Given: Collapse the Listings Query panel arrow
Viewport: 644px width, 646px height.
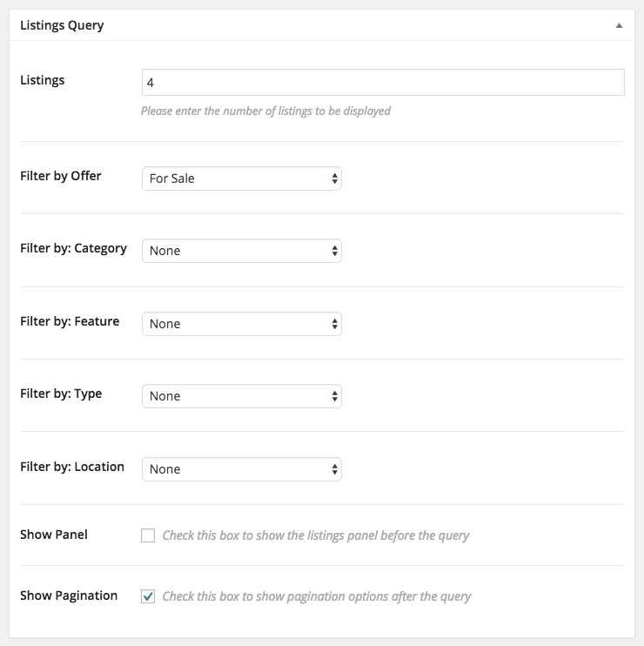Looking at the screenshot, I should [x=619, y=25].
